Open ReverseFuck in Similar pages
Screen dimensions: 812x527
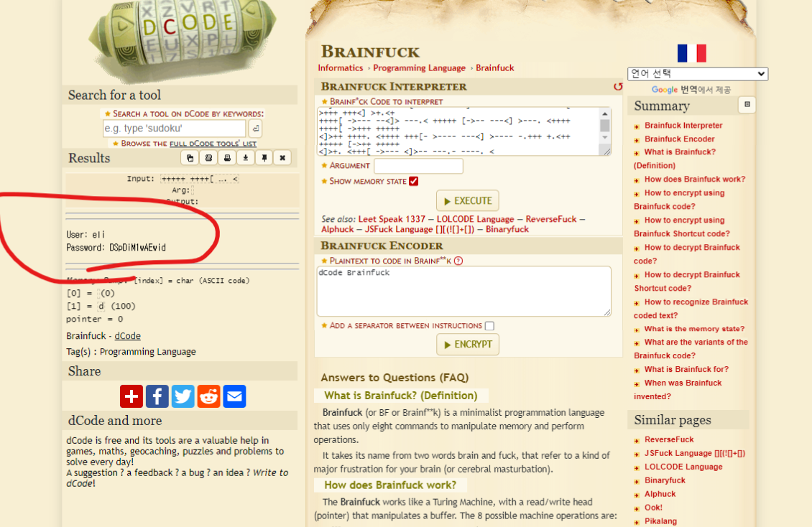pyautogui.click(x=668, y=439)
